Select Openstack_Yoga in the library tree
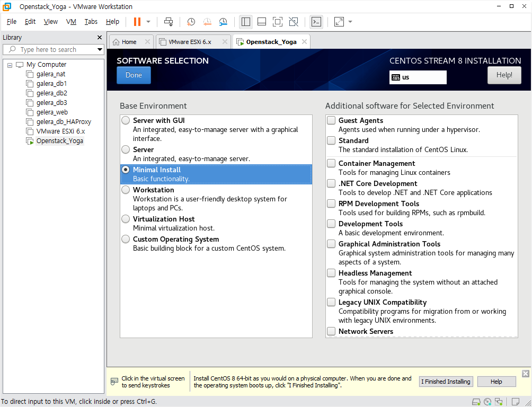The image size is (532, 407). click(59, 140)
